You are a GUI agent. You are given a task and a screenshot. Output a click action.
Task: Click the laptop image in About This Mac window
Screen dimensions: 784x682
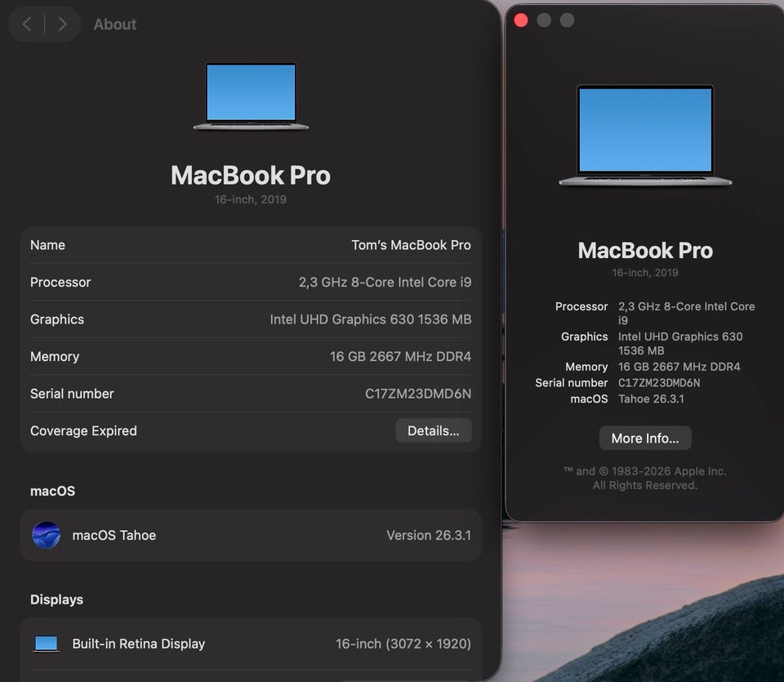click(645, 135)
